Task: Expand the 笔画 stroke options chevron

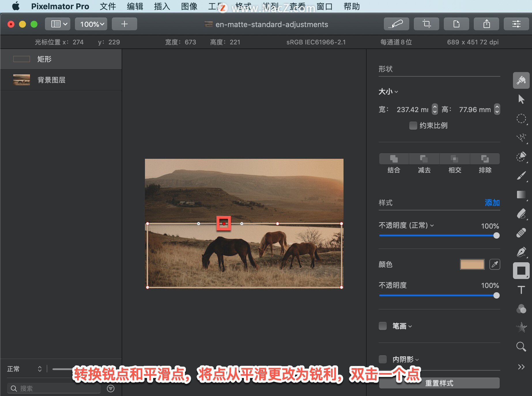Action: tap(410, 327)
